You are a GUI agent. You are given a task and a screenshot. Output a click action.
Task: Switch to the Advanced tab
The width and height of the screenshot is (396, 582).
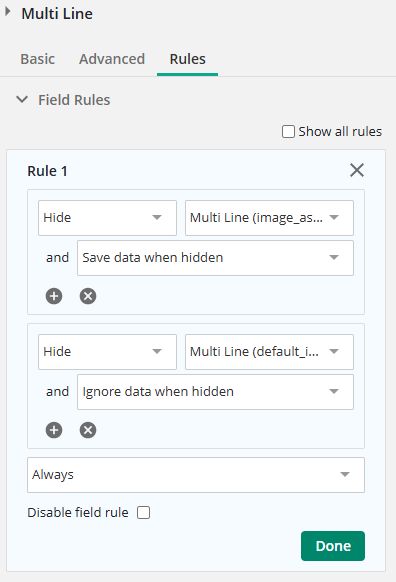[112, 59]
